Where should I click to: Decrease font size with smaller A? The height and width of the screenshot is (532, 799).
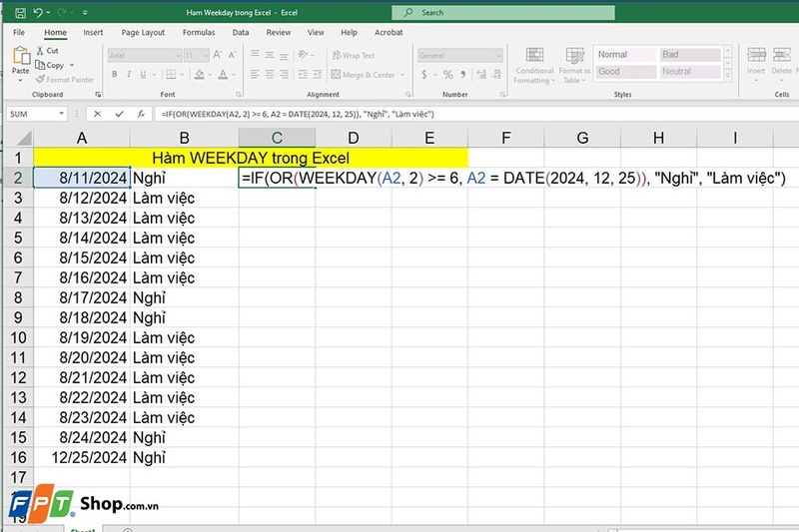(x=233, y=55)
